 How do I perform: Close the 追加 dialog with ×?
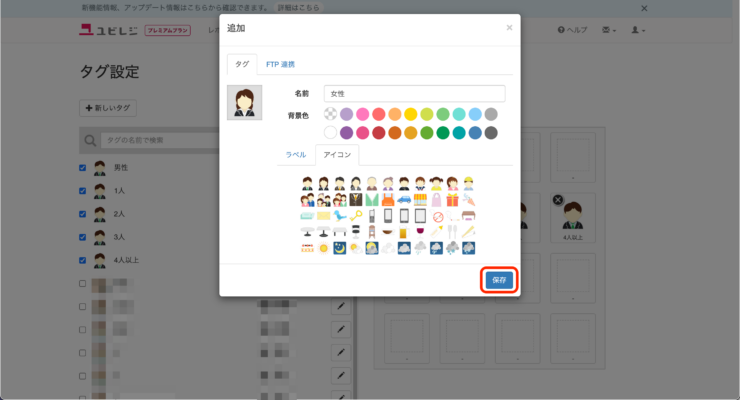pos(509,28)
